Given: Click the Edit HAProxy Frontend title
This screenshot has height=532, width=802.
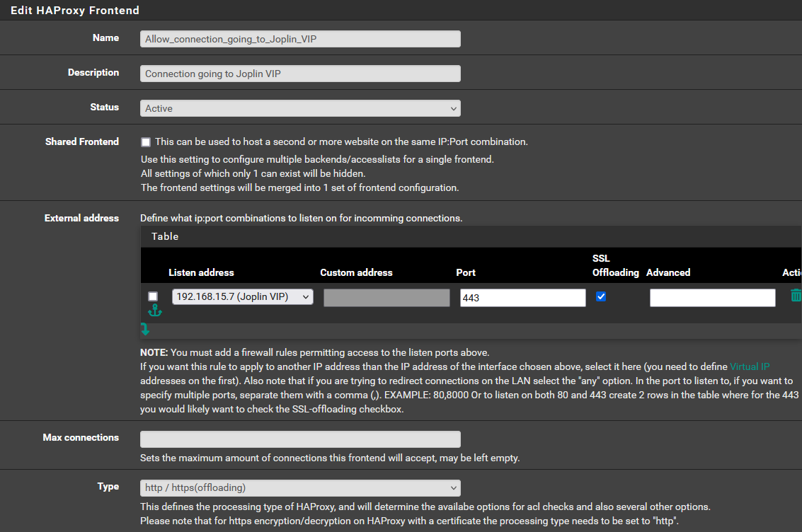Looking at the screenshot, I should click(x=74, y=10).
